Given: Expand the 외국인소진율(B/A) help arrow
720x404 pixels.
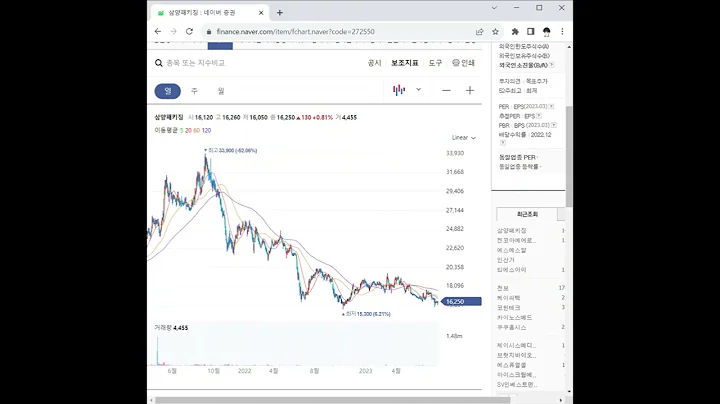Looking at the screenshot, I should (x=551, y=65).
